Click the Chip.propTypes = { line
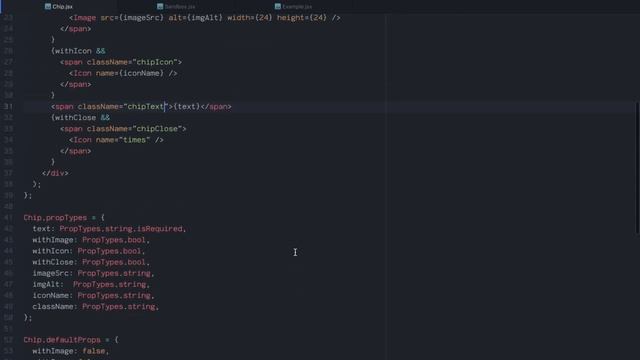 64,218
